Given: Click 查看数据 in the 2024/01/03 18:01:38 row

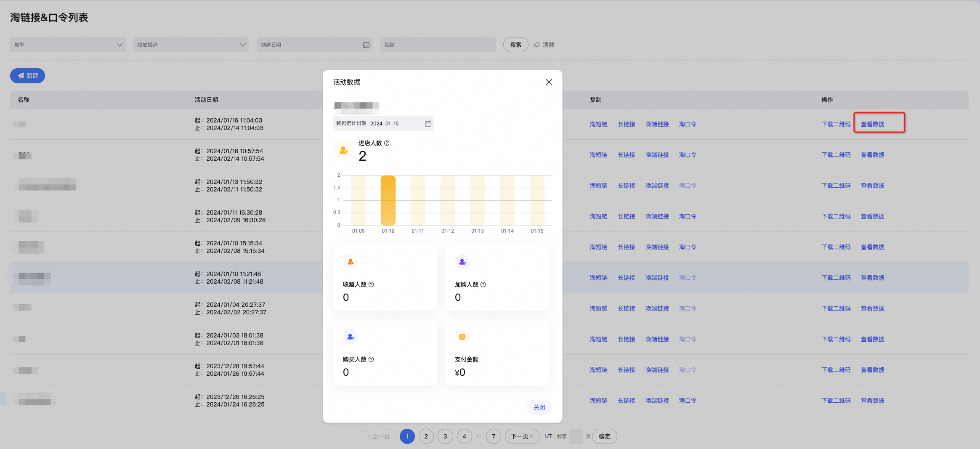Looking at the screenshot, I should coord(872,339).
